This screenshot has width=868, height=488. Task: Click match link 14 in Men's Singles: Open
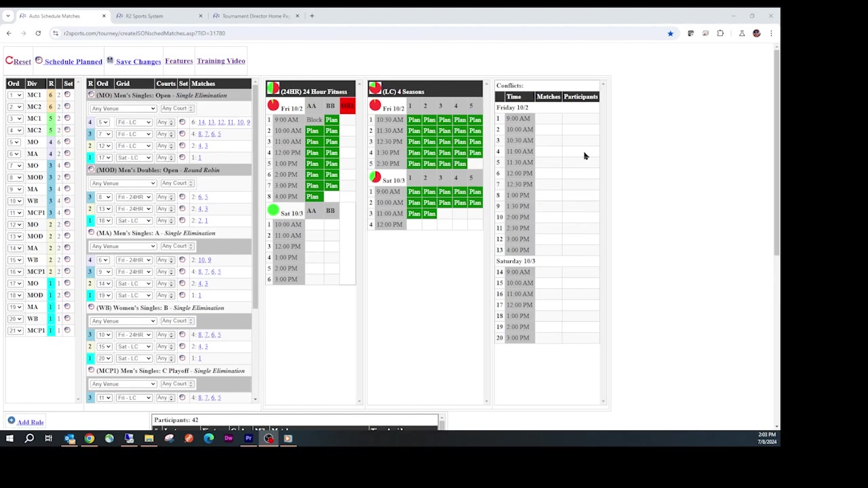click(201, 122)
